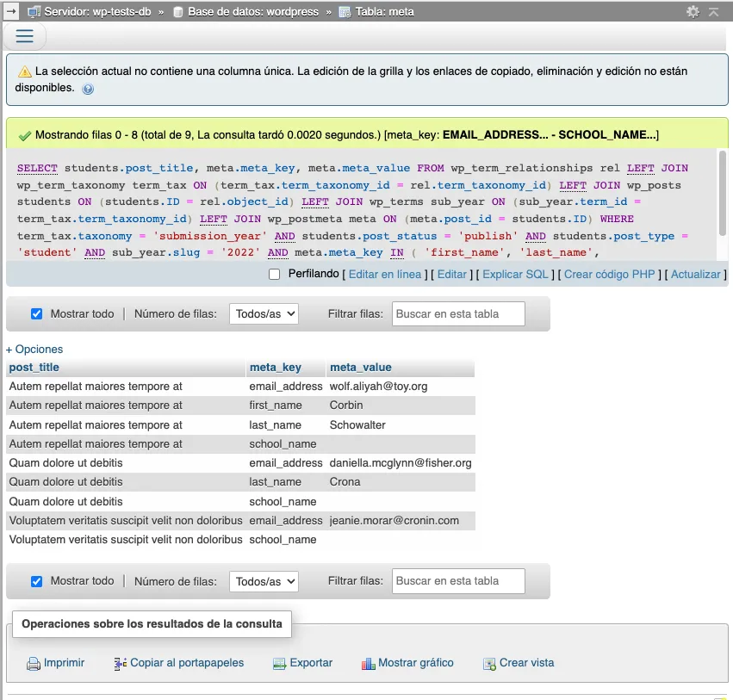Focus the lower Filtrar filas search field
Screen dimensions: 733x700
[x=458, y=581]
